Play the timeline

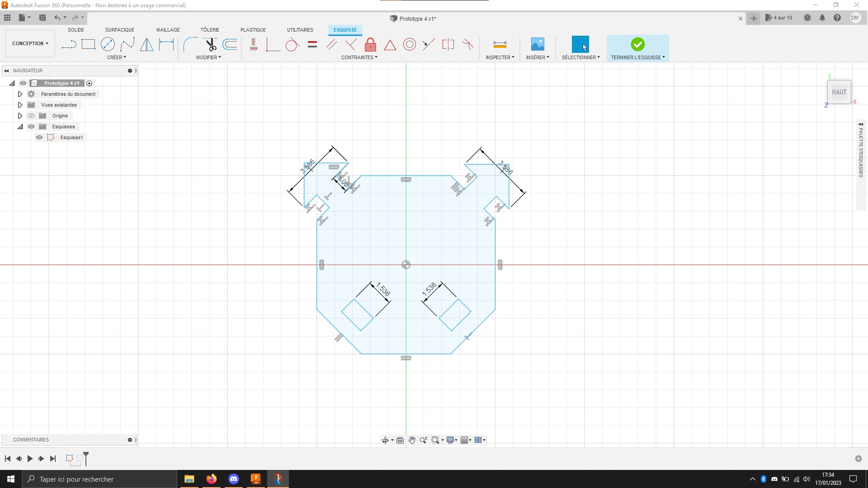30,459
